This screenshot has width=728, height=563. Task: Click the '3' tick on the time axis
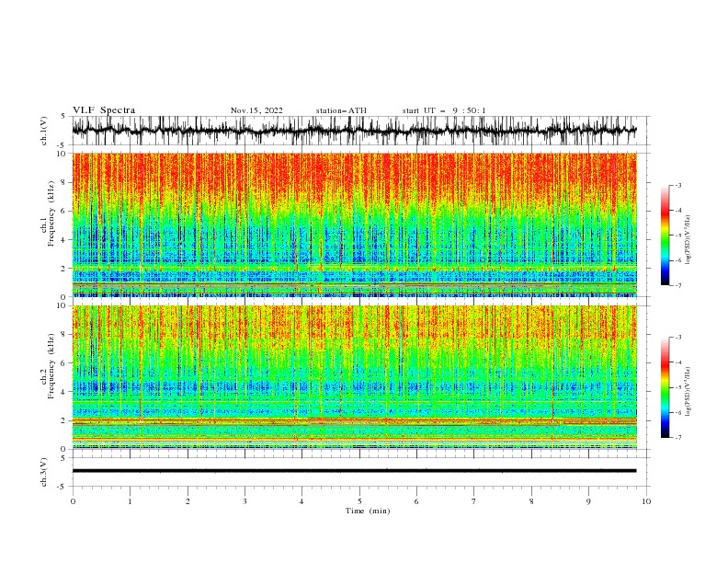point(245,501)
